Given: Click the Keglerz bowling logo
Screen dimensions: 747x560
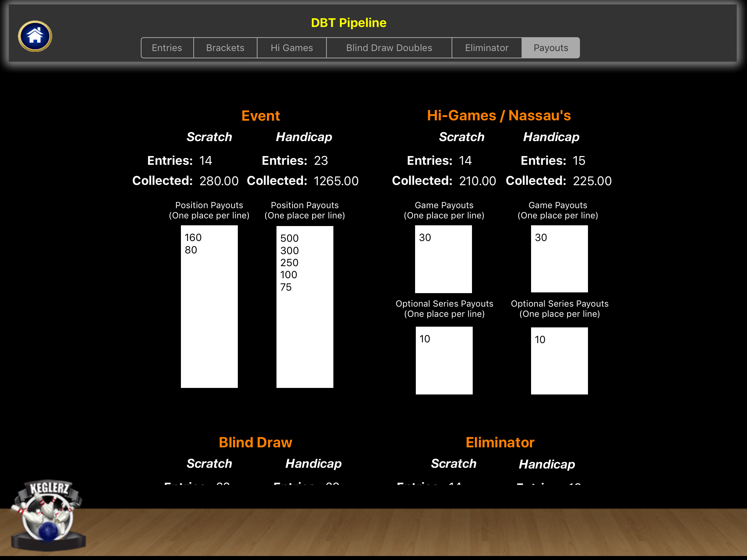Looking at the screenshot, I should (x=49, y=514).
